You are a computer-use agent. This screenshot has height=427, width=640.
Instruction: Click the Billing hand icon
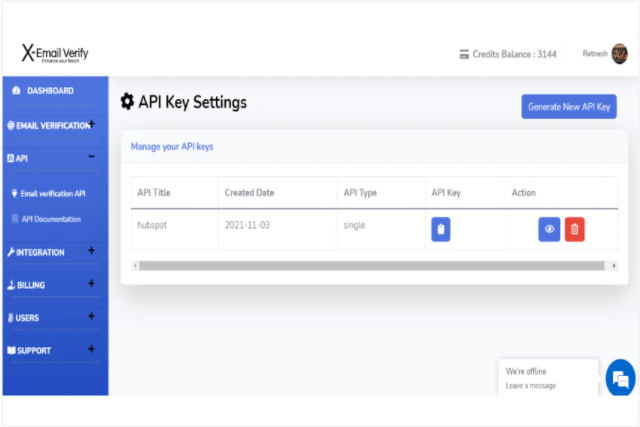11,285
